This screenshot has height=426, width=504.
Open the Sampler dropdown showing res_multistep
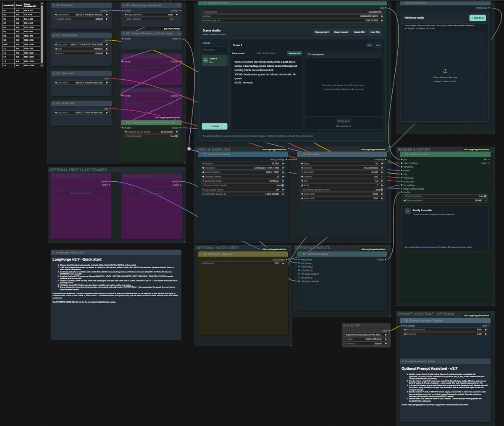(342, 168)
